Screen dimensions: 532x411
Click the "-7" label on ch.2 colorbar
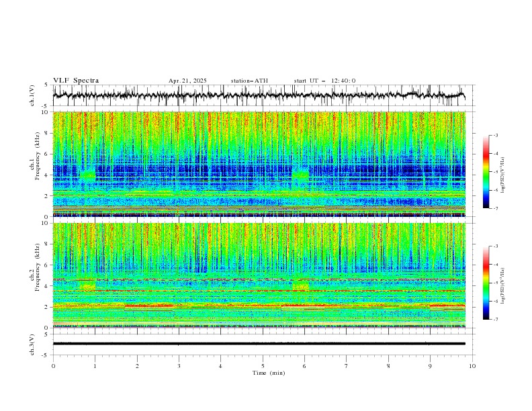point(496,320)
